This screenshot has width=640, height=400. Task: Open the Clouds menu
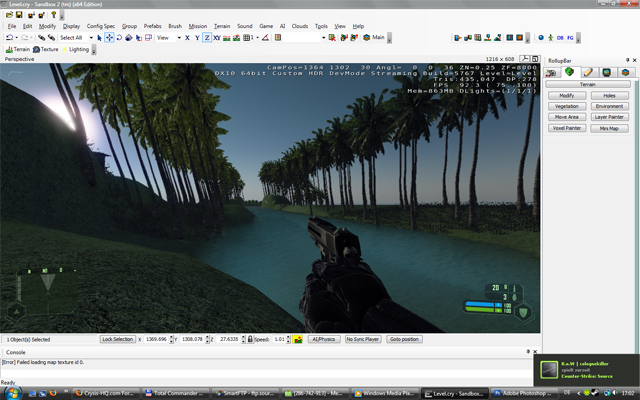pos(300,26)
